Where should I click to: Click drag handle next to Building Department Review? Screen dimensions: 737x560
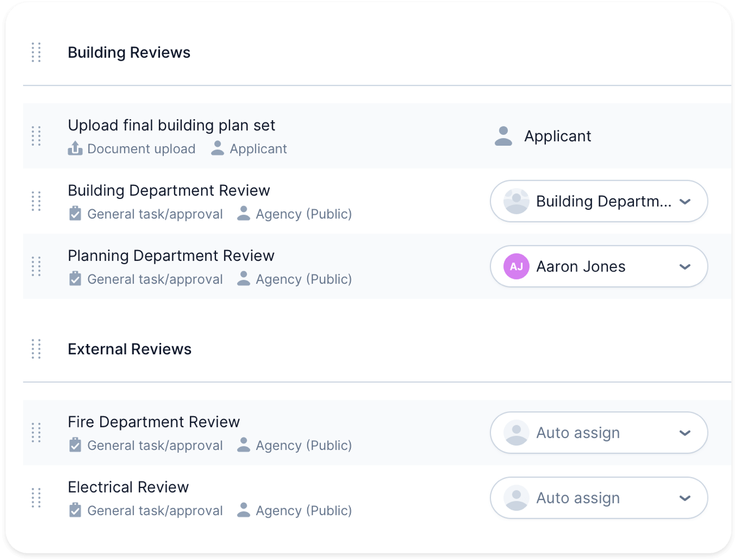36,201
